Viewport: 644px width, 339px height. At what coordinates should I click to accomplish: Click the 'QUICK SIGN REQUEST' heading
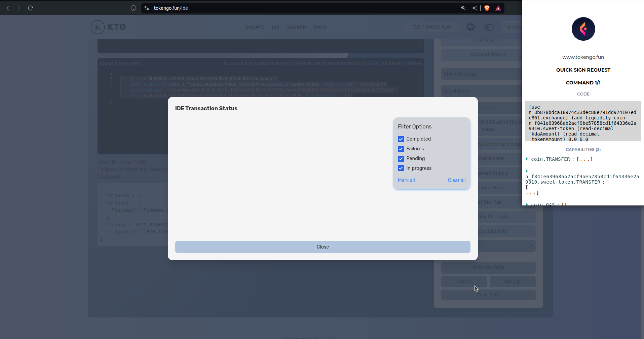pyautogui.click(x=583, y=70)
